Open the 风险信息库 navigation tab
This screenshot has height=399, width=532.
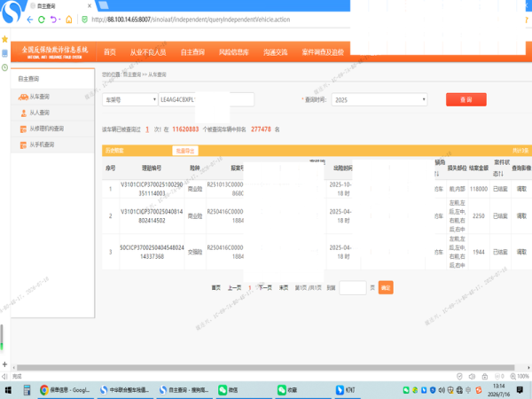pos(234,52)
